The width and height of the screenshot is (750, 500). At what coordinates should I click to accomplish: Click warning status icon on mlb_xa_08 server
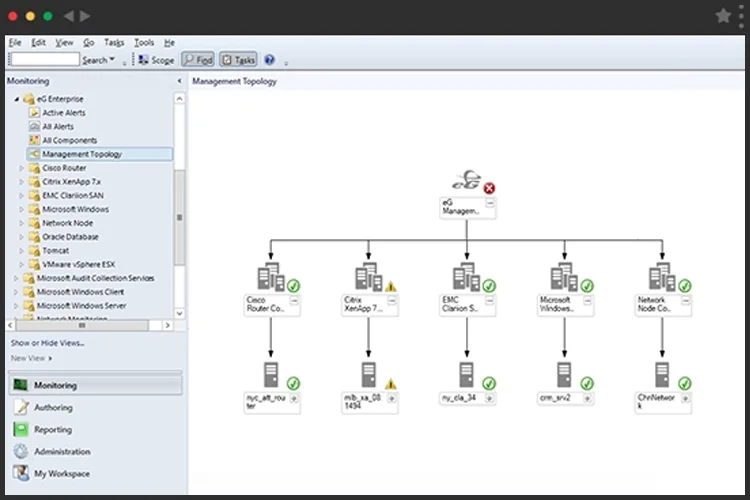[391, 384]
